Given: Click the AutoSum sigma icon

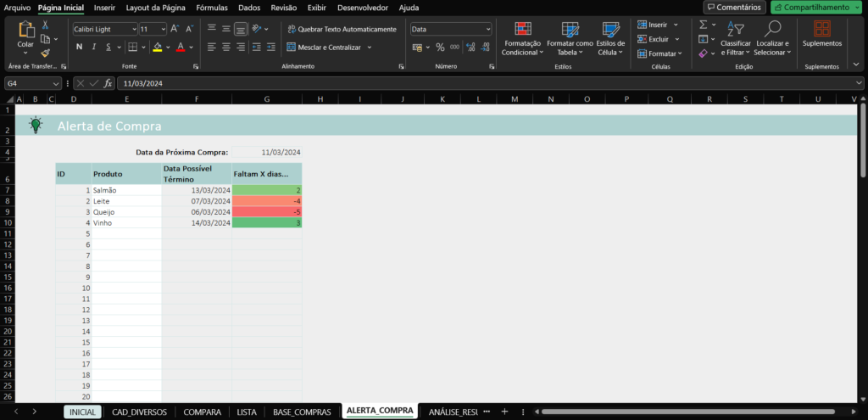Looking at the screenshot, I should click(704, 25).
